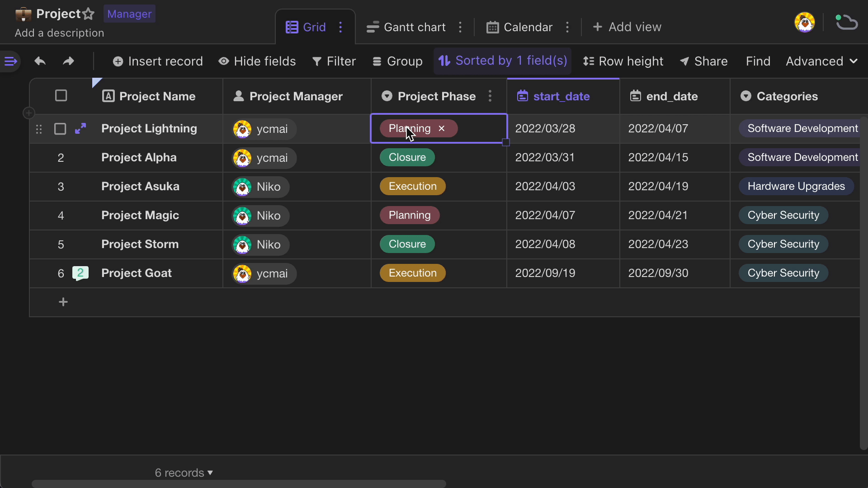Open Sorted by 1 field(s) options

tap(503, 61)
